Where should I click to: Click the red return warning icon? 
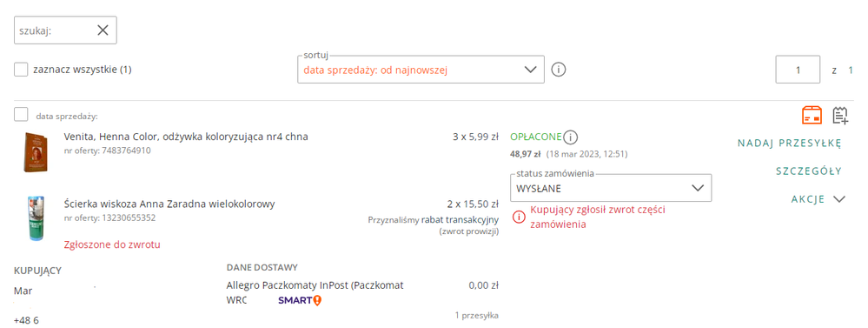pyautogui.click(x=519, y=218)
